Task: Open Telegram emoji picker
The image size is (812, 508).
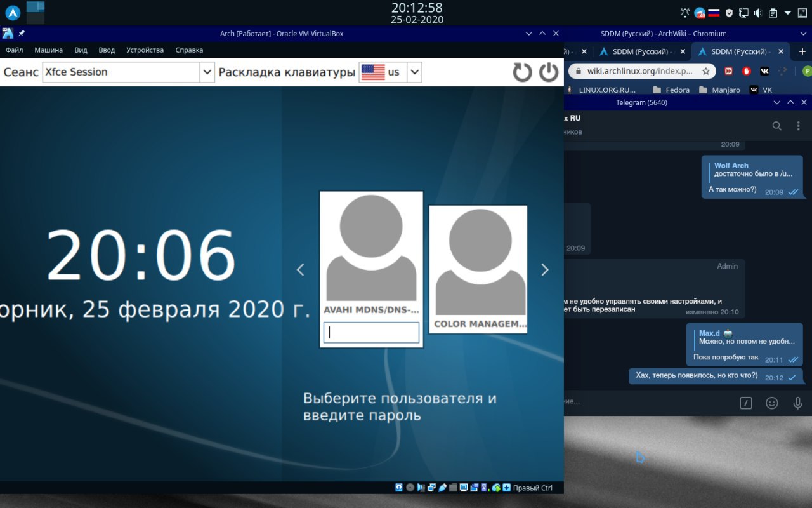Action: click(772, 403)
